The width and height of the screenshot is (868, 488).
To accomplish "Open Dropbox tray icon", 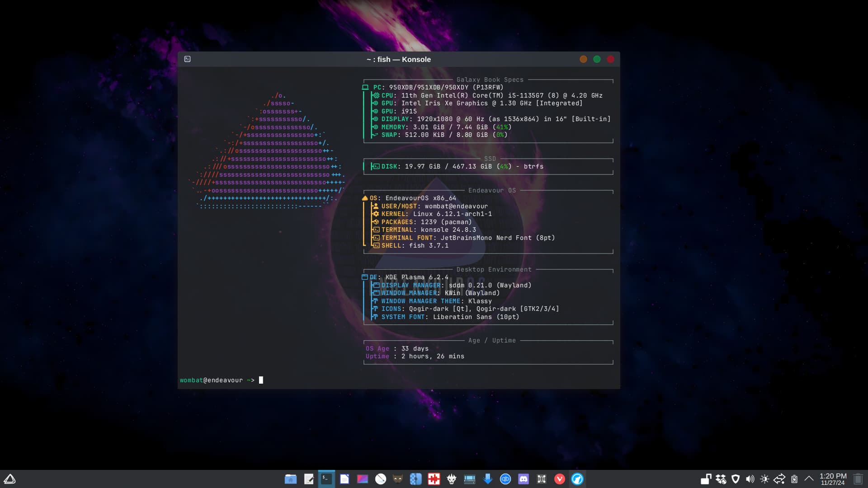I will [721, 479].
